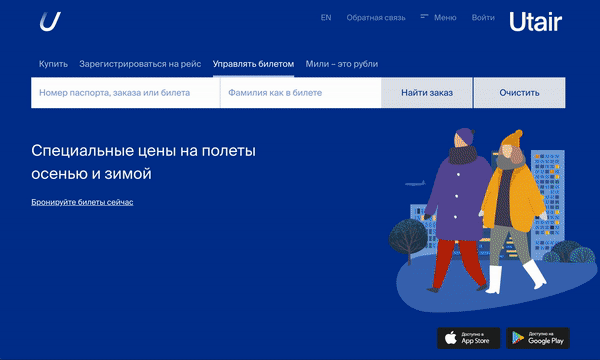
Task: Click the Utair U-shaped logo icon
Action: point(50,21)
